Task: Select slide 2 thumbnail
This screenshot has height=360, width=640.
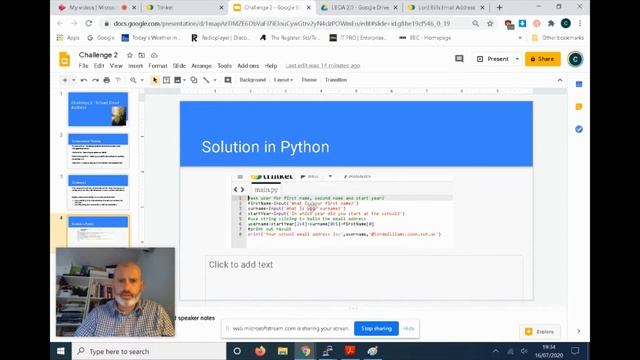Action: pyautogui.click(x=98, y=151)
